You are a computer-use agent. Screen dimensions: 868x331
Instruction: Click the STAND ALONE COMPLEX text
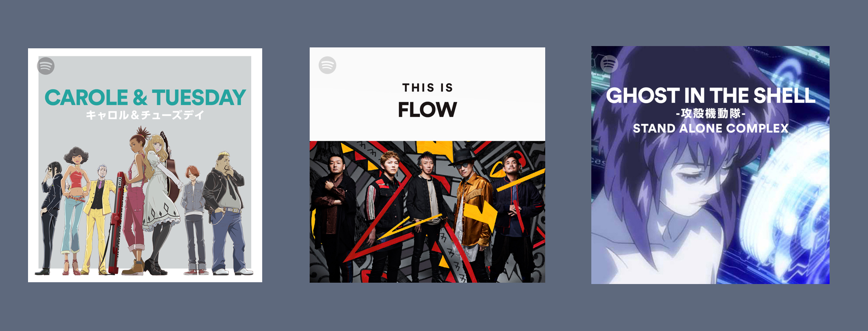point(711,129)
